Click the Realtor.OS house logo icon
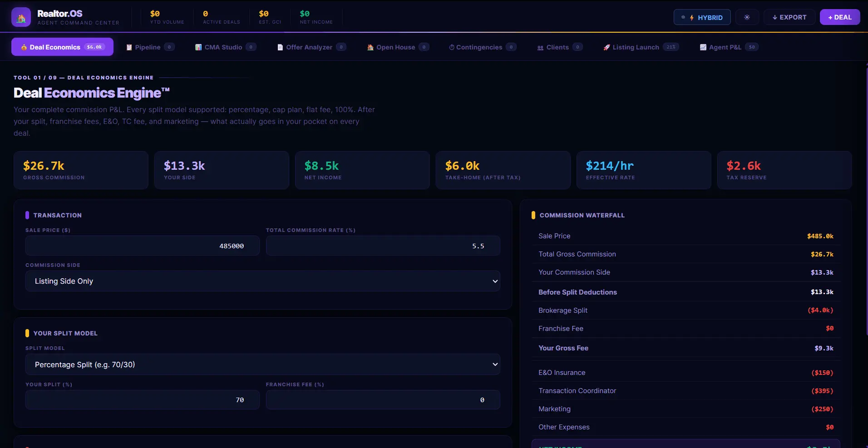868x448 pixels. (21, 17)
